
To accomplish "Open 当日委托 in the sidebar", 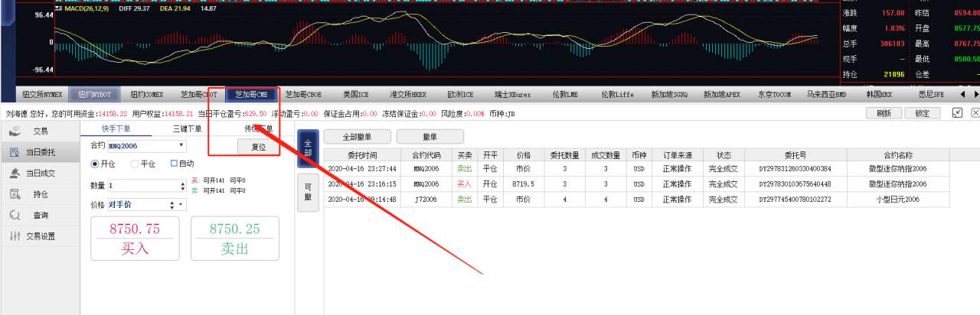I will pyautogui.click(x=40, y=153).
